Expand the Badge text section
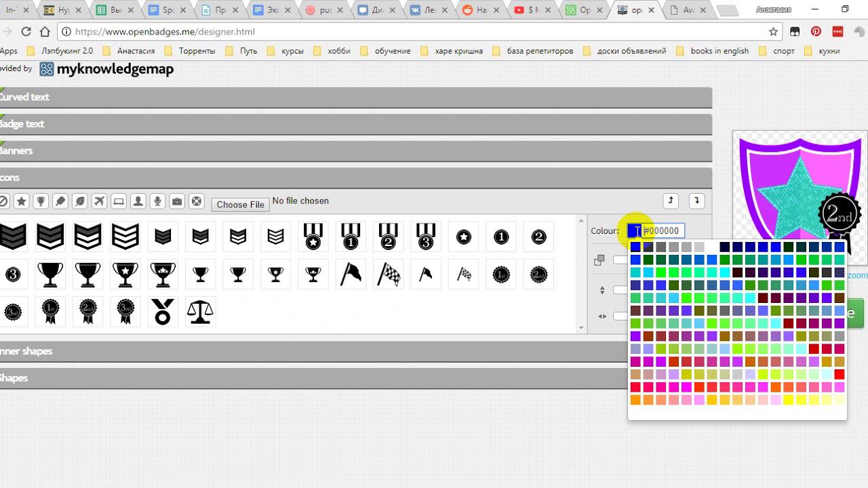868x488 pixels. [x=355, y=124]
